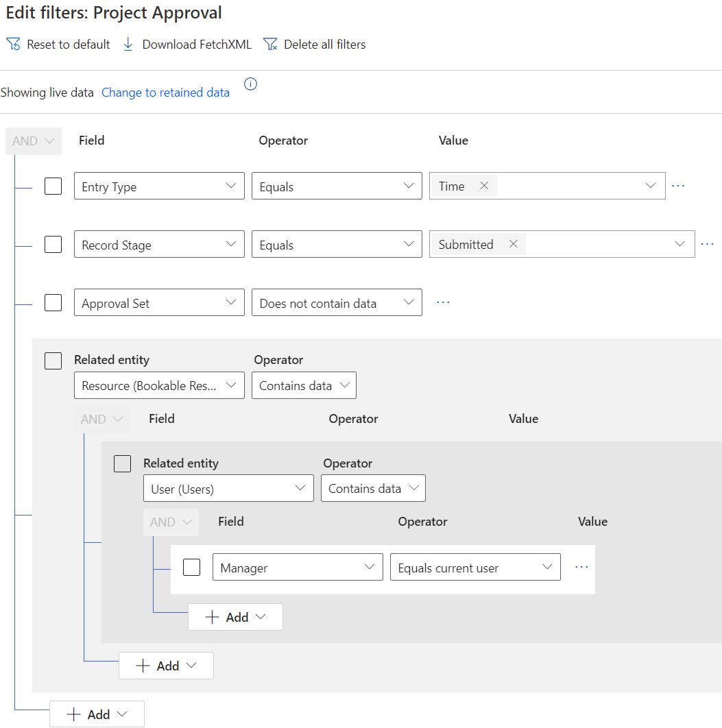Open the Manager field dropdown
This screenshot has width=722, height=728.
pos(298,567)
